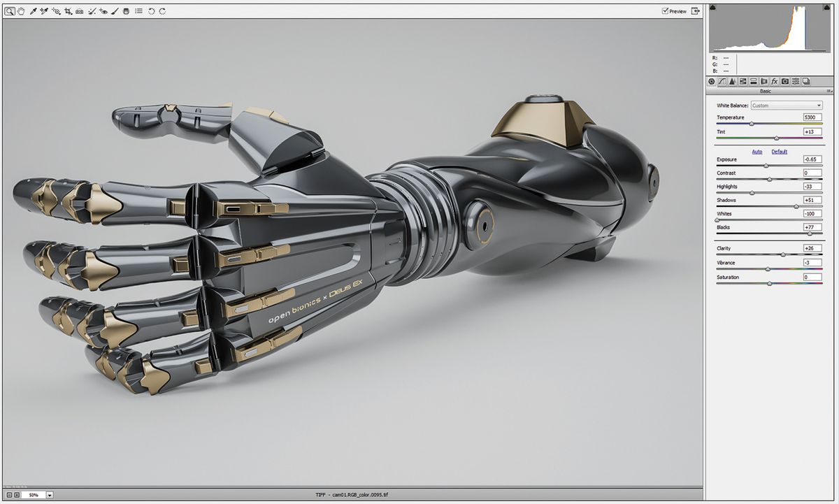This screenshot has height=504, width=839.
Task: Rotate the image counterclockwise
Action: [151, 10]
